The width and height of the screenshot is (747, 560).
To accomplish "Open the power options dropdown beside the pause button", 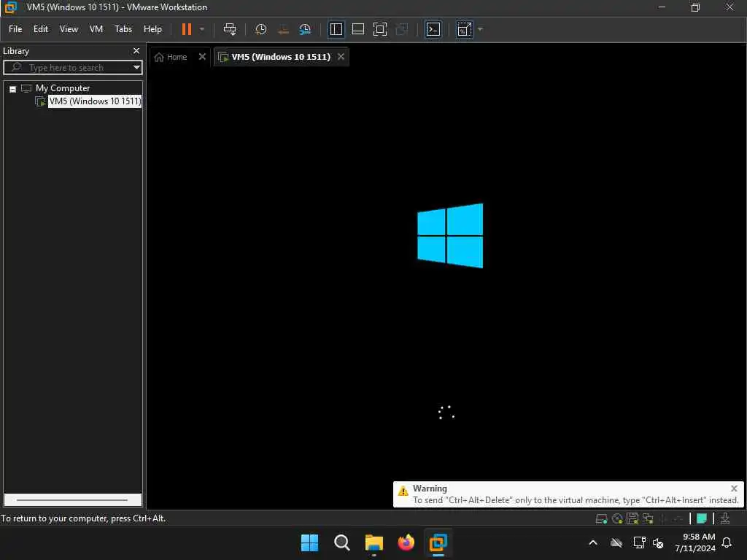I will click(x=202, y=29).
